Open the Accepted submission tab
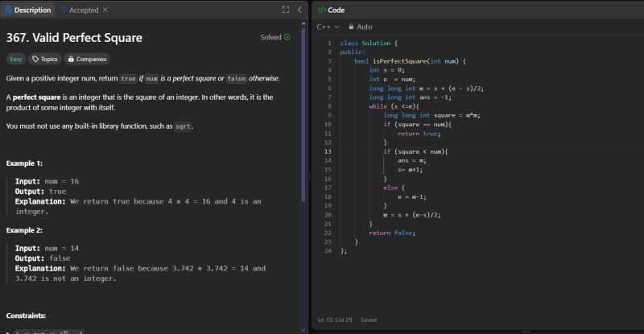644x334 pixels. coord(83,10)
